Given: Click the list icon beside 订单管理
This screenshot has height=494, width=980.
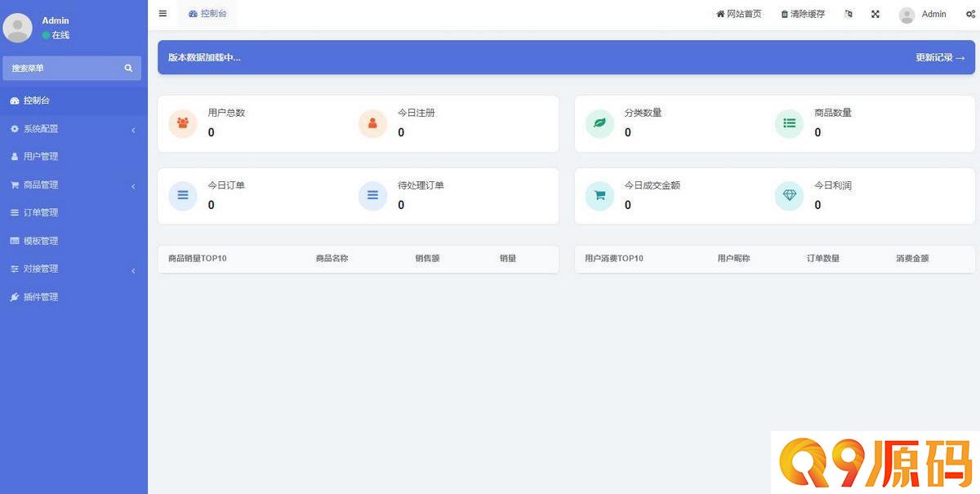Looking at the screenshot, I should pyautogui.click(x=15, y=213).
